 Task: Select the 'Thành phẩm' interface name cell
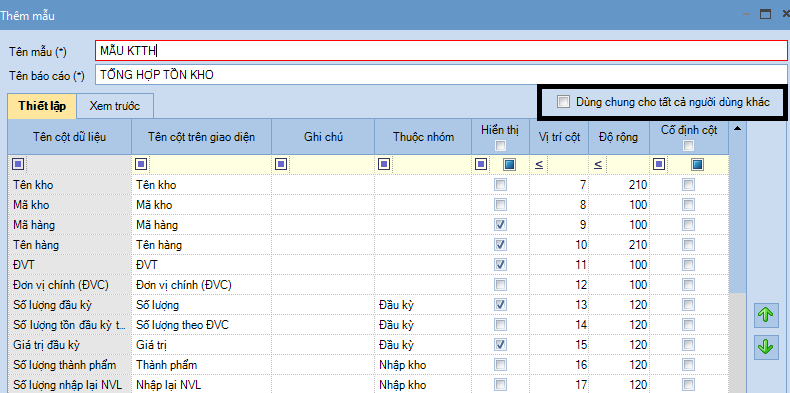(x=202, y=365)
